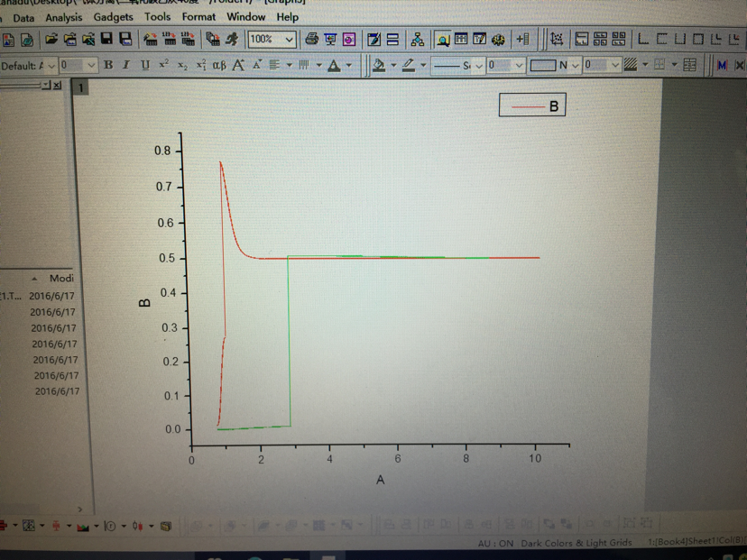Click the X axis title A
This screenshot has height=560, width=747.
pyautogui.click(x=380, y=480)
